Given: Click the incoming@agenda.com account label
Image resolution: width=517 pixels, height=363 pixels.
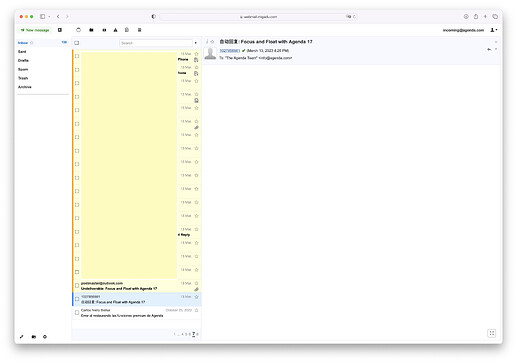Looking at the screenshot, I should [463, 30].
